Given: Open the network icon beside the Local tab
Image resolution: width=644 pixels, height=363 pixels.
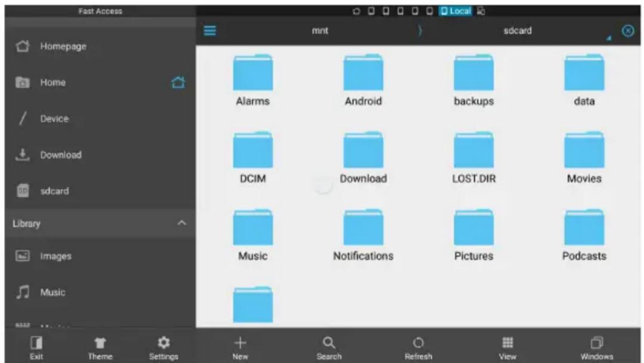Looking at the screenshot, I should [x=481, y=11].
